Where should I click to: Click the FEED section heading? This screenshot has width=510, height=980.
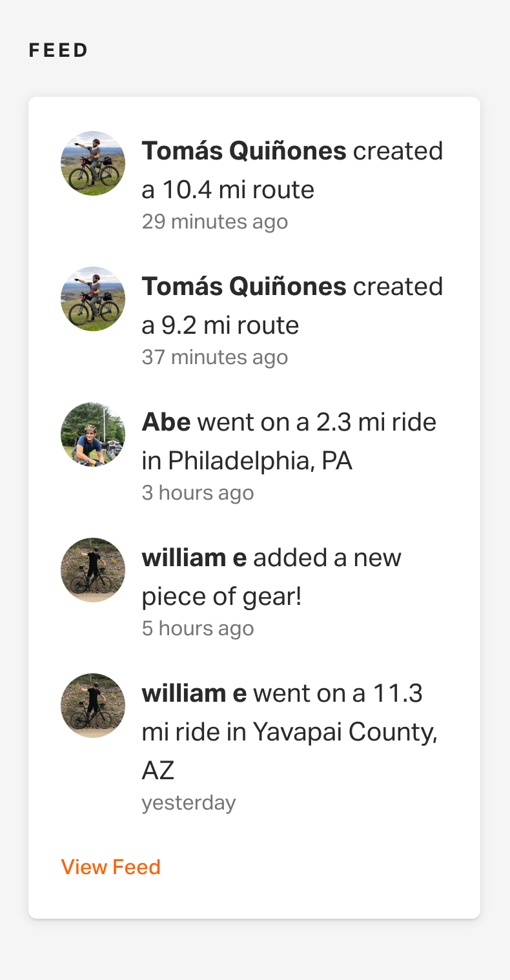click(59, 50)
